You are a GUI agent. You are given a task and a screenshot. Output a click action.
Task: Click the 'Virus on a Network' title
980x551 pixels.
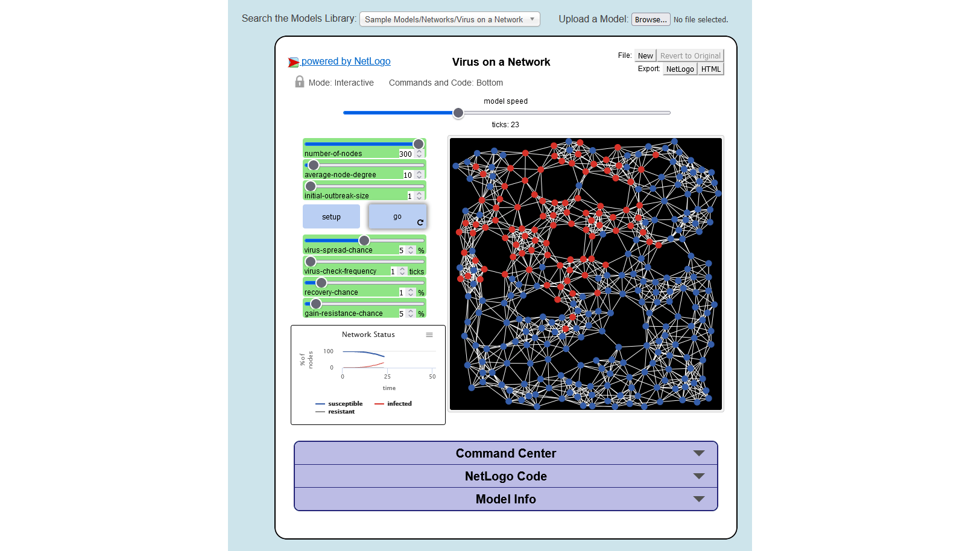(501, 62)
